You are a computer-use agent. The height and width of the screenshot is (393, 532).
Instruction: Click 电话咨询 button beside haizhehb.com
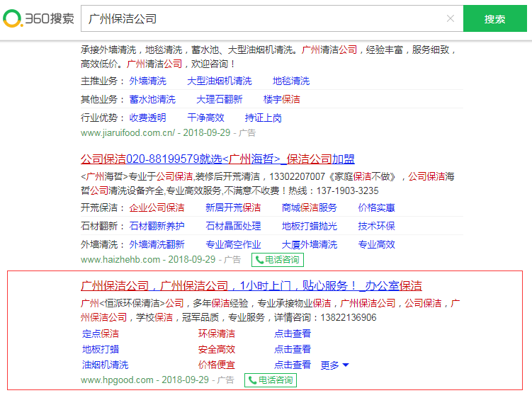[278, 260]
